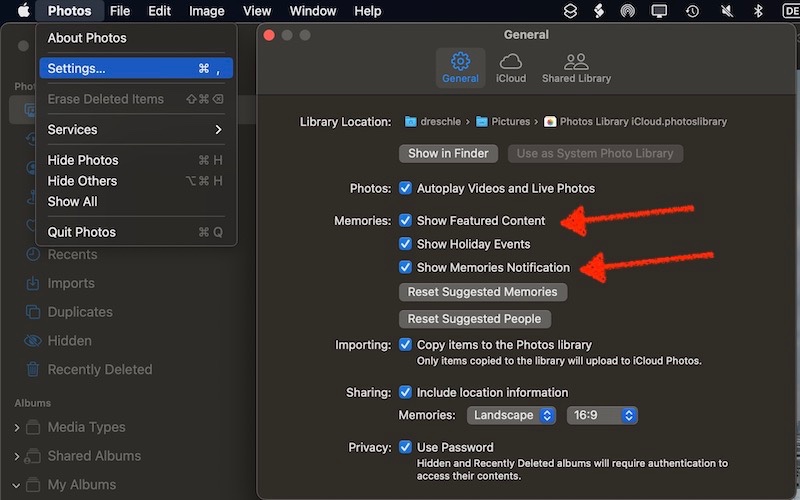
Task: Choose Hide Photos menu item
Action: tap(136, 160)
